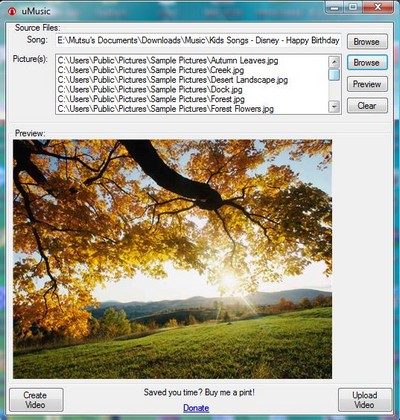Click the Preview button
Screen dimensions: 400x420
tap(367, 84)
